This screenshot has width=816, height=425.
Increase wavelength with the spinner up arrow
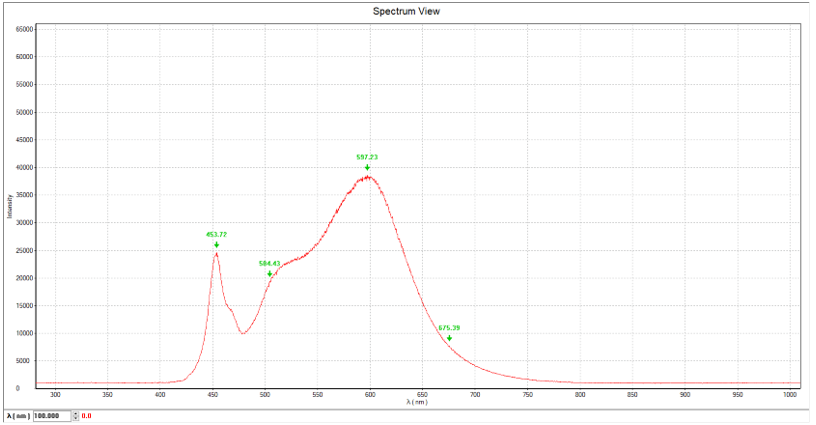point(74,412)
